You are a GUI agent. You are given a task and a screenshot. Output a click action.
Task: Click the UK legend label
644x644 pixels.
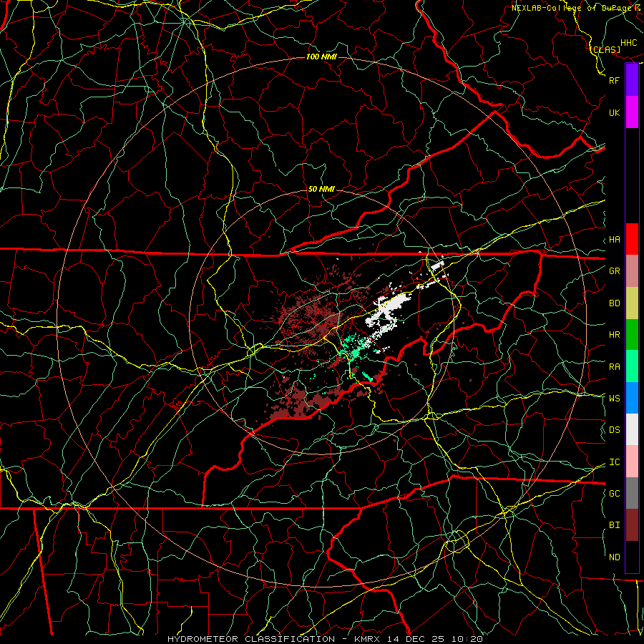click(614, 112)
